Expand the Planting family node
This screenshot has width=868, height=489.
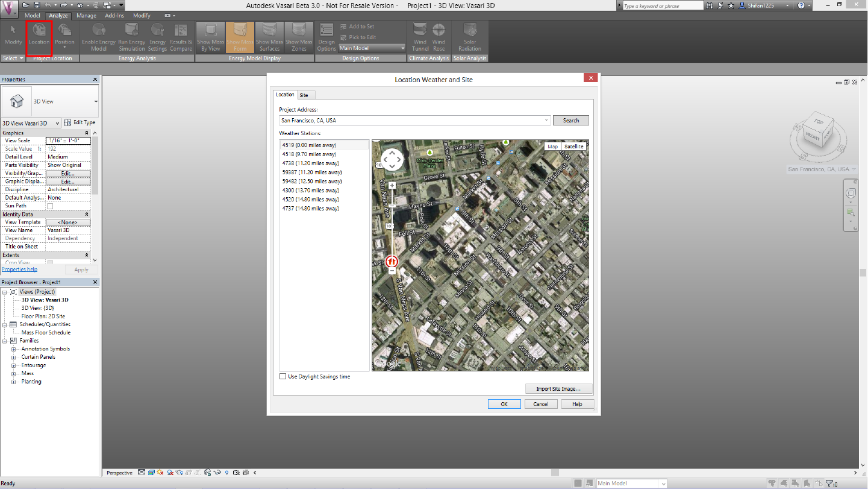pyautogui.click(x=13, y=382)
